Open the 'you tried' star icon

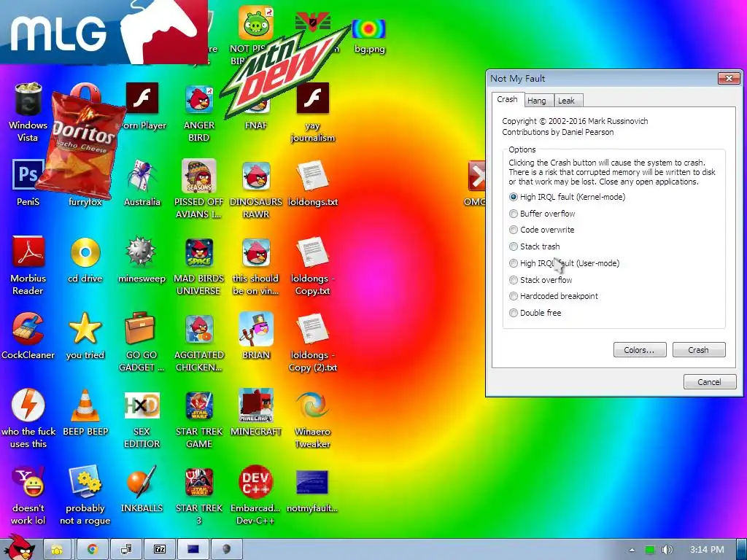click(85, 328)
